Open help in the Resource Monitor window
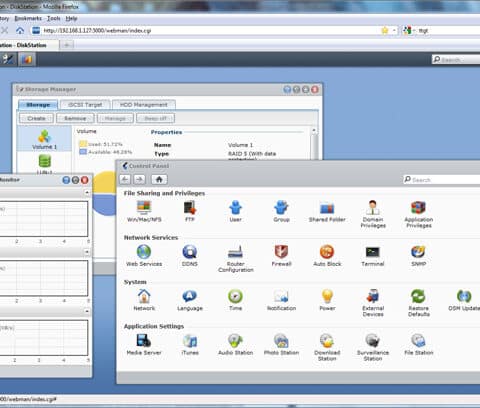This screenshot has width=480, height=408. (x=66, y=180)
